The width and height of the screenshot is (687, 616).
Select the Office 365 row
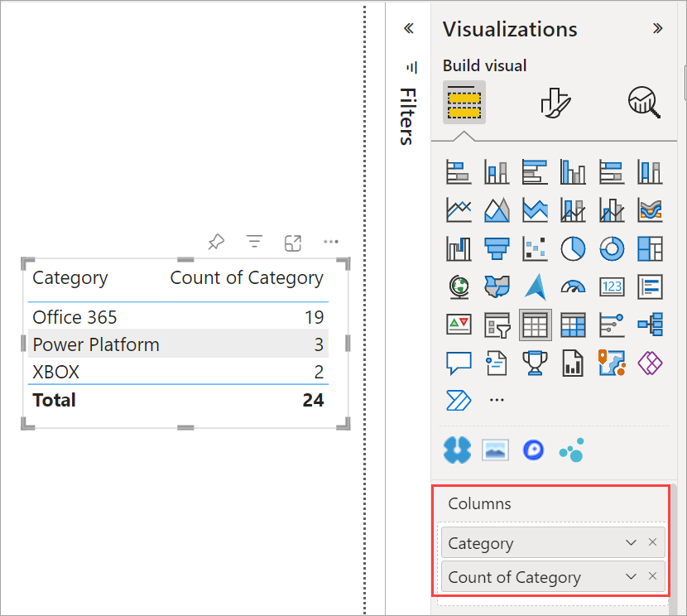point(178,317)
